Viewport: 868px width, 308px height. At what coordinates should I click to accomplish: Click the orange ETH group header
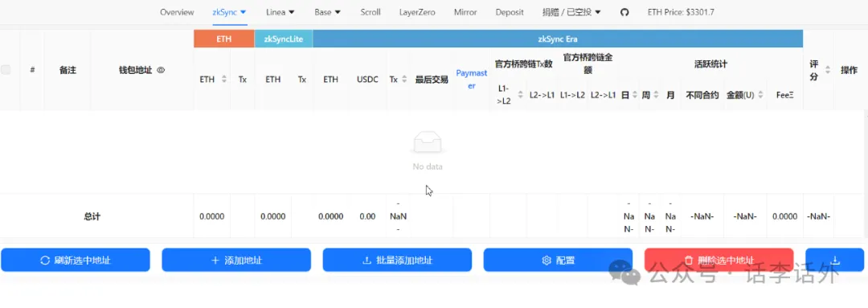click(x=223, y=39)
